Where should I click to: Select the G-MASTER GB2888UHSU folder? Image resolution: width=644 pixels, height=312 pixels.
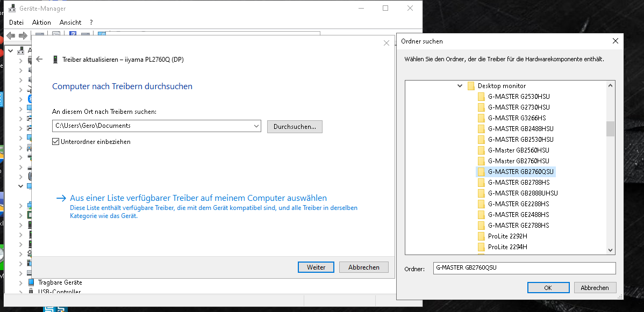click(523, 193)
